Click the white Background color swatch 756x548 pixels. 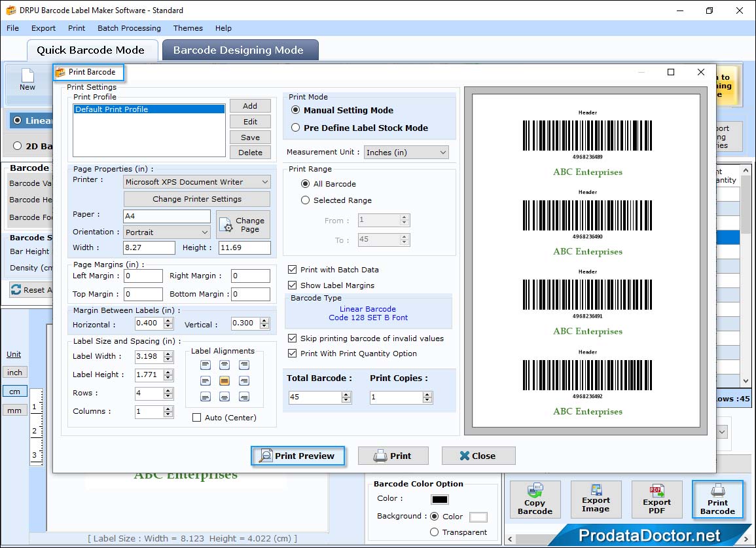click(478, 517)
